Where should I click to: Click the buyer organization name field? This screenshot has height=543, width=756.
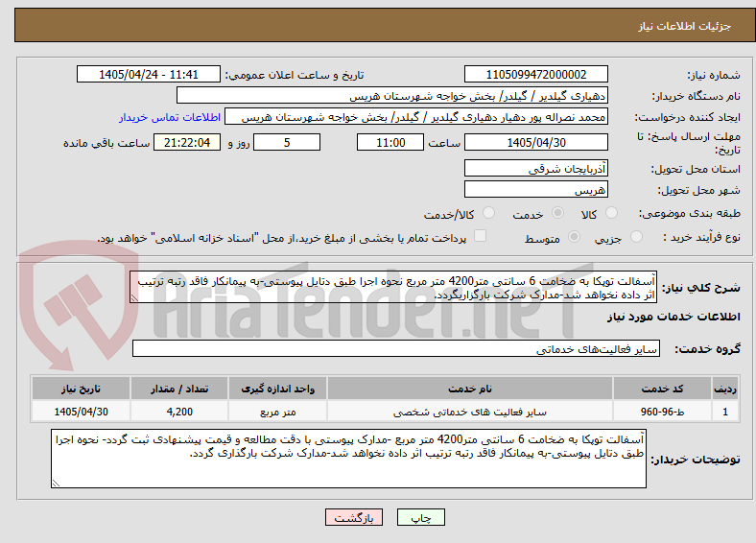392,96
